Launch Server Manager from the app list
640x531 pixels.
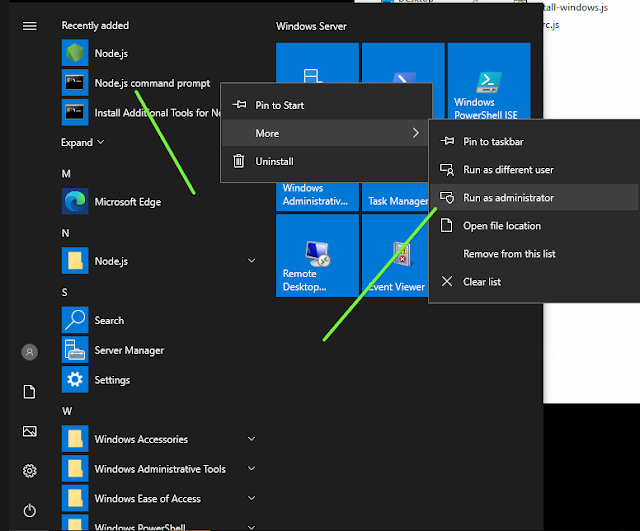(113, 350)
